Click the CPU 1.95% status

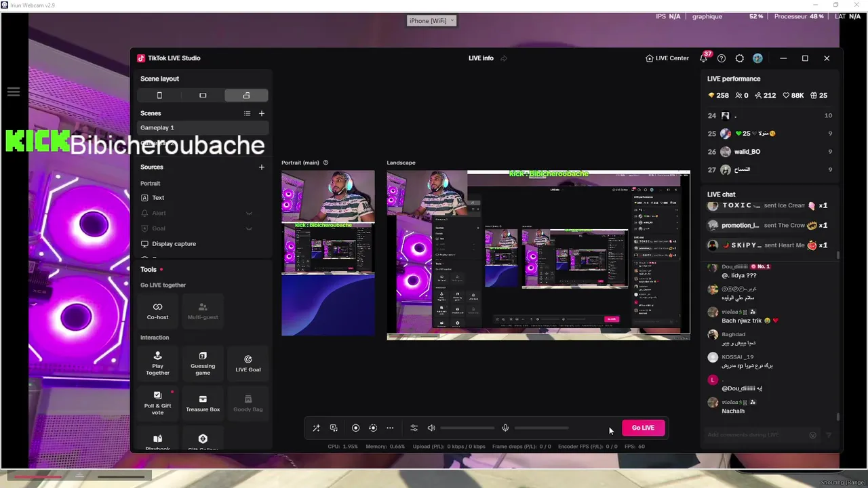(342, 447)
